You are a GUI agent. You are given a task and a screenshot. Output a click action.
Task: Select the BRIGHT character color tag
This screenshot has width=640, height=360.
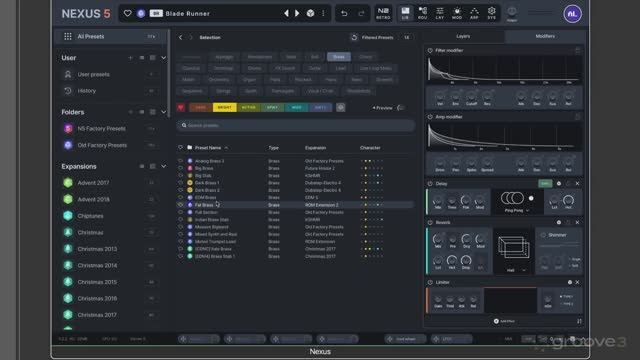(x=224, y=107)
